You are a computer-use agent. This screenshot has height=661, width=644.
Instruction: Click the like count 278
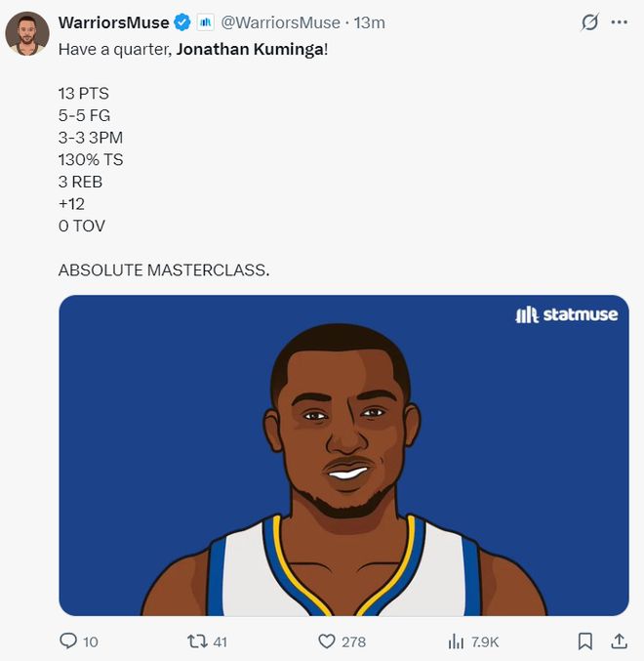(x=353, y=641)
